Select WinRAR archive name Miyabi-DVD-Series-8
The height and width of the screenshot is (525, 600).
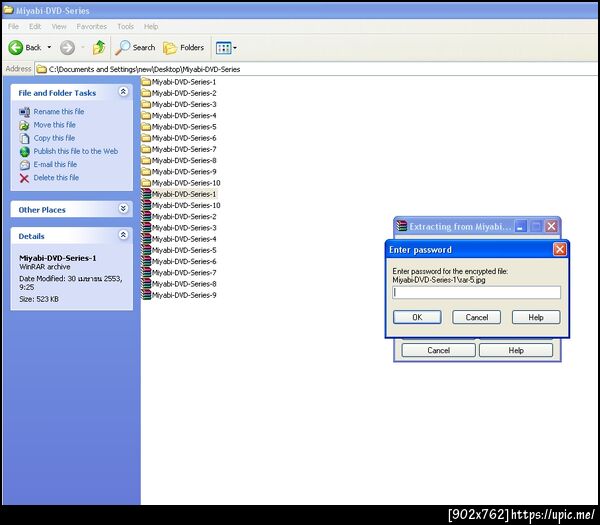[184, 284]
